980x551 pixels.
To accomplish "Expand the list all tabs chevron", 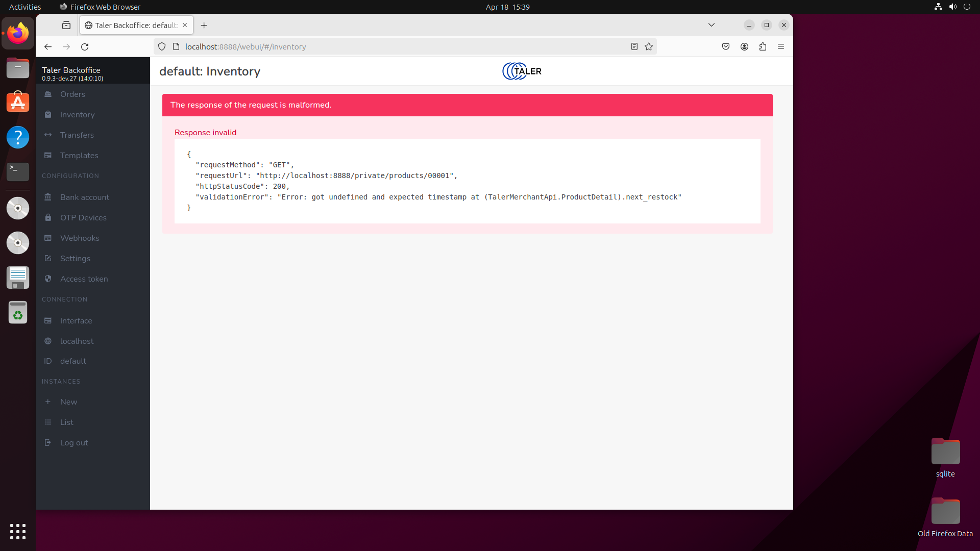I will (x=712, y=25).
